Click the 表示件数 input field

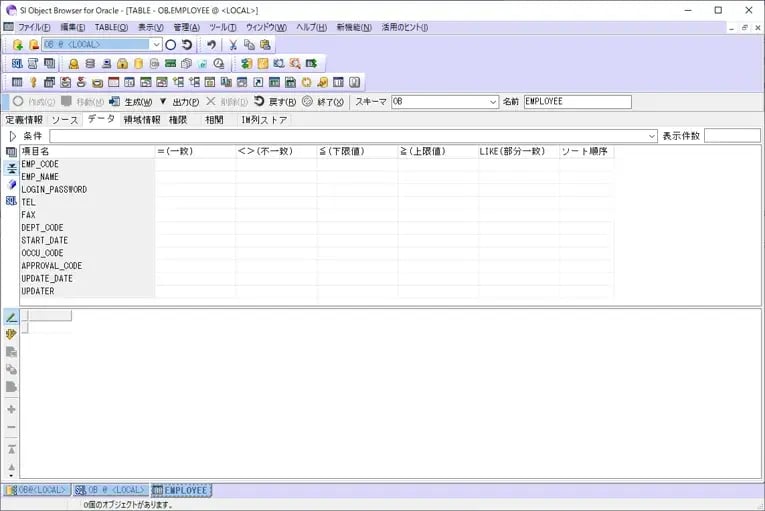click(732, 136)
